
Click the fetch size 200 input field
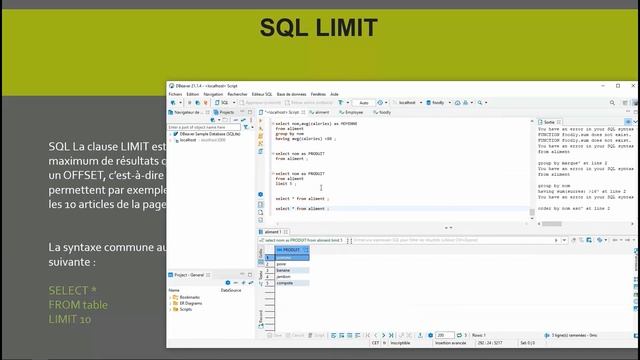pyautogui.click(x=444, y=336)
